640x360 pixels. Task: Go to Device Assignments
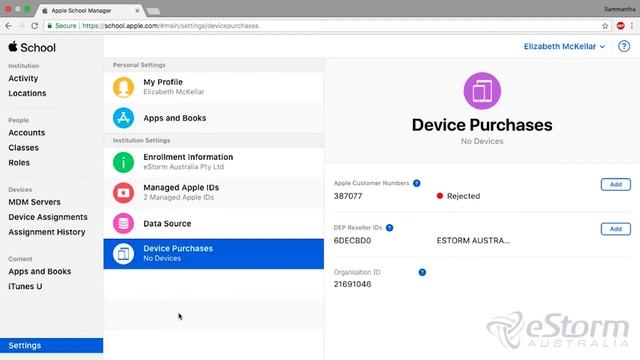coord(48,217)
